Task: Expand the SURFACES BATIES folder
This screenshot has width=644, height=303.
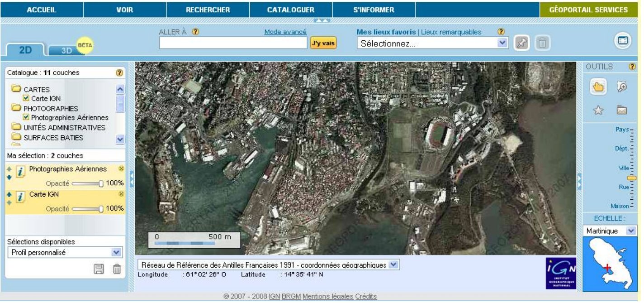Action: [47, 137]
